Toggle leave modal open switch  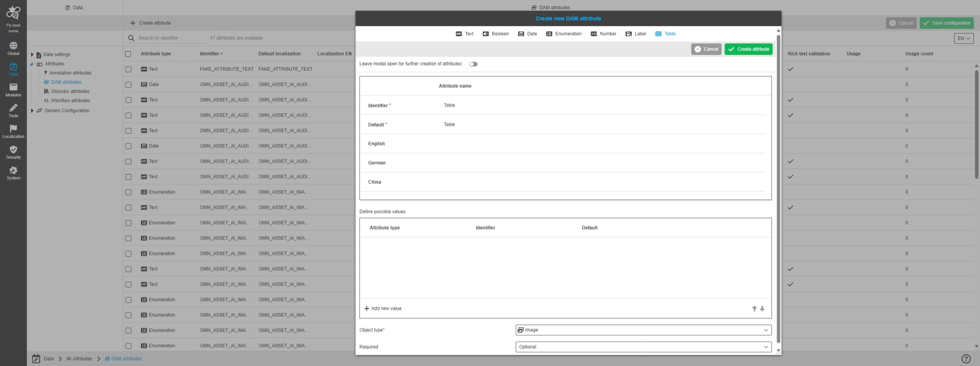point(473,64)
